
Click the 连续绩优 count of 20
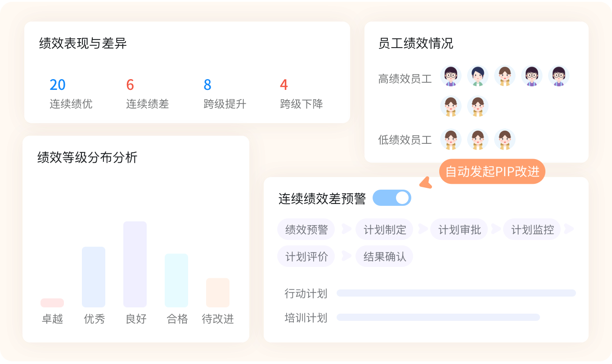(58, 84)
